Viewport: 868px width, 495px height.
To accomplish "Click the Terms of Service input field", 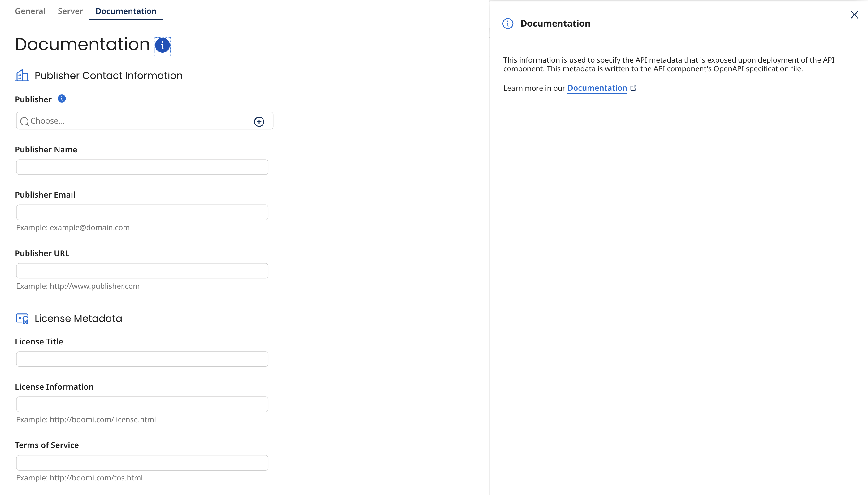I will coord(142,462).
